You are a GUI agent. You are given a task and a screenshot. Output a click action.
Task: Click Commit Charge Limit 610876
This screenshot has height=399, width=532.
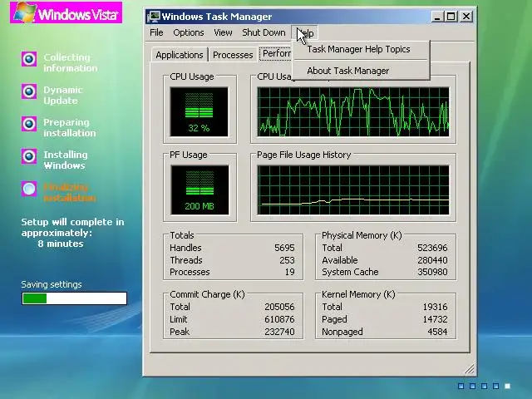tap(279, 319)
